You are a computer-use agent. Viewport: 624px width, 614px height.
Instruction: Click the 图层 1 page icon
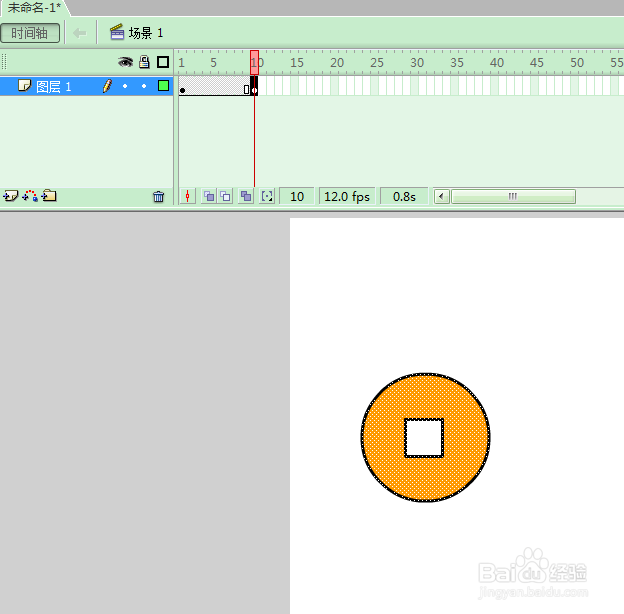(x=24, y=85)
